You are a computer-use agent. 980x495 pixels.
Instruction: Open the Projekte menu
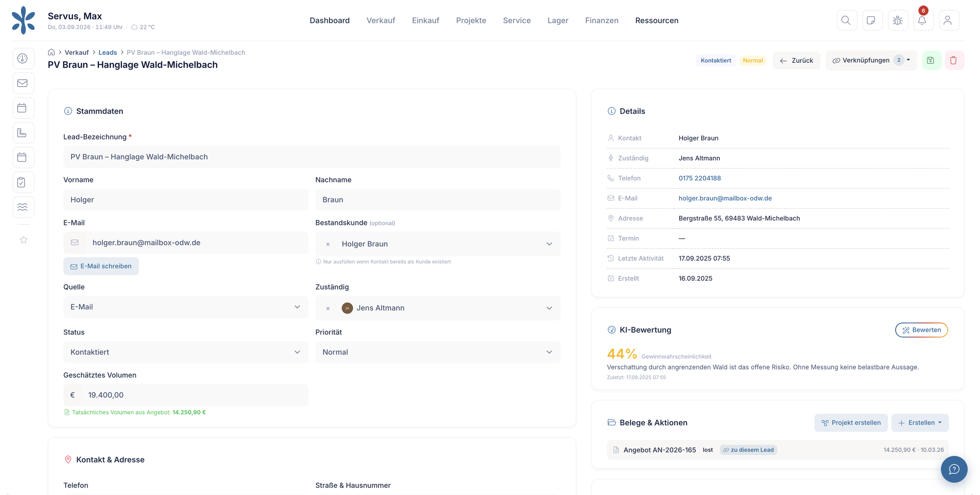pos(471,20)
